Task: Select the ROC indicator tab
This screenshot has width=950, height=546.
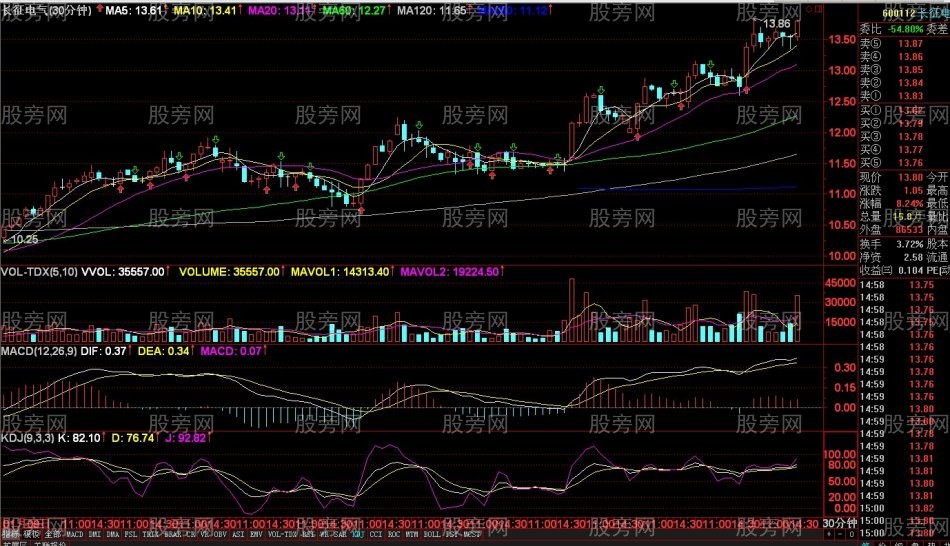Action: [394, 534]
